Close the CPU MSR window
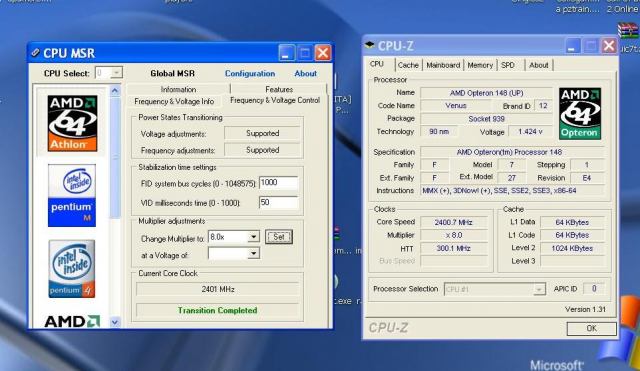 [x=323, y=53]
